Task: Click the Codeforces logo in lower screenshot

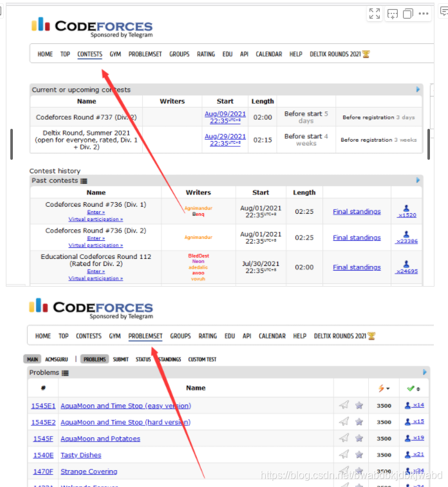Action: [x=91, y=308]
